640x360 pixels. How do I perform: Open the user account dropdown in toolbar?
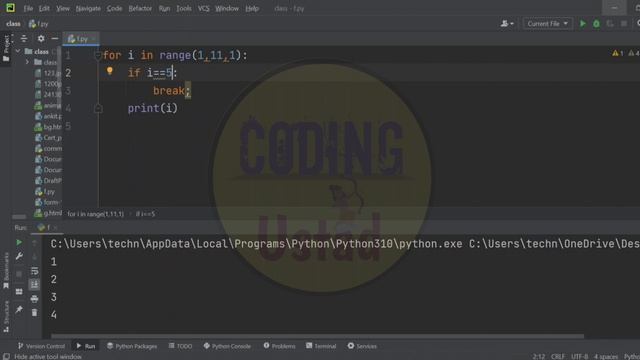coord(507,24)
